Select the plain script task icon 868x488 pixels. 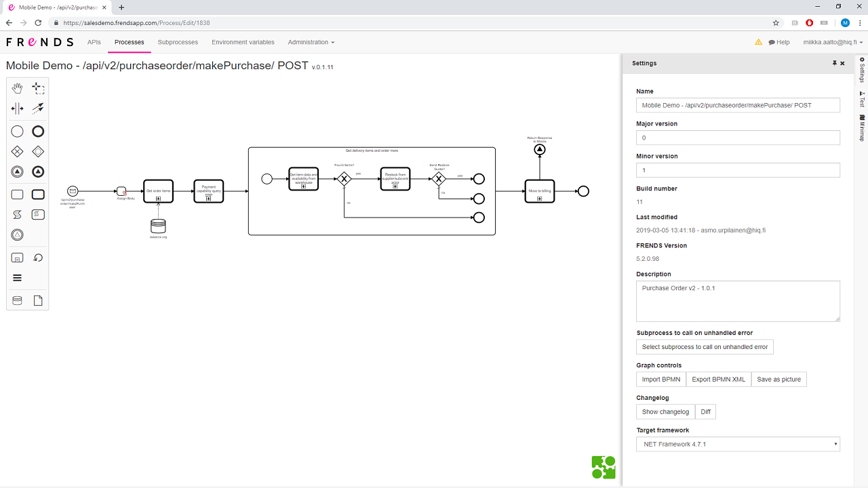click(x=18, y=215)
